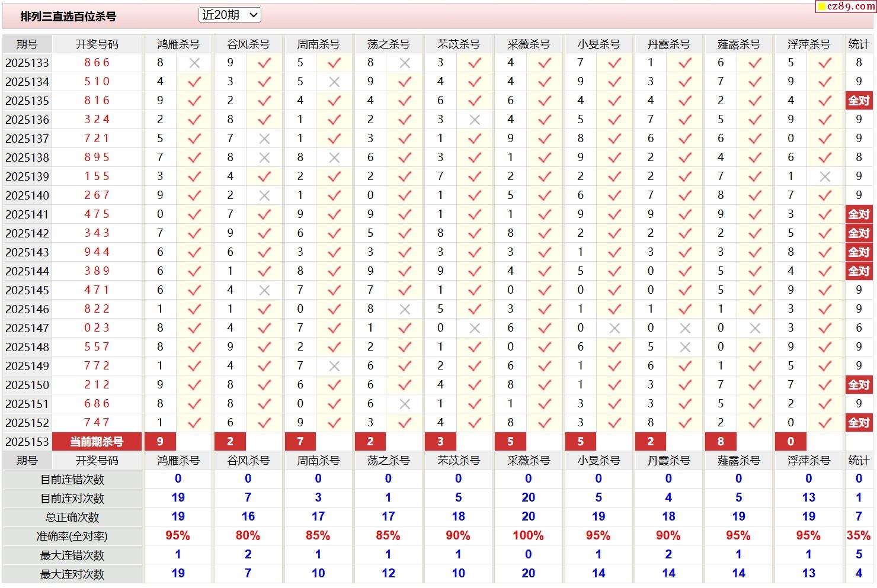
Task: Click the X mark for 丹霞杀号 in row 2025147
Action: click(x=685, y=328)
